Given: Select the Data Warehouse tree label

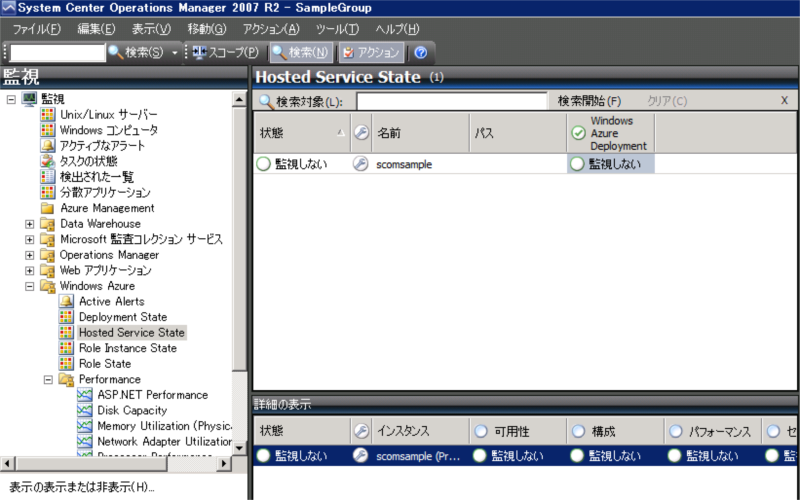Looking at the screenshot, I should tap(101, 224).
